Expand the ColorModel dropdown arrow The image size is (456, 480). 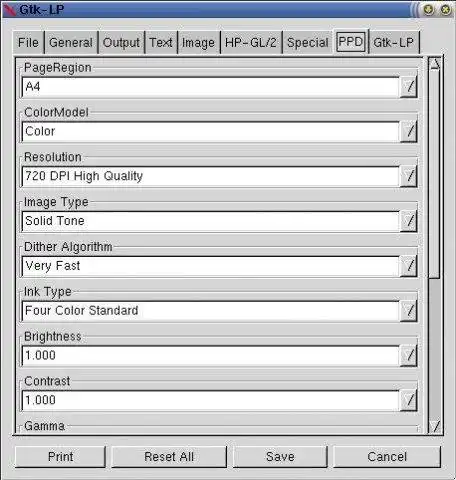pyautogui.click(x=409, y=132)
